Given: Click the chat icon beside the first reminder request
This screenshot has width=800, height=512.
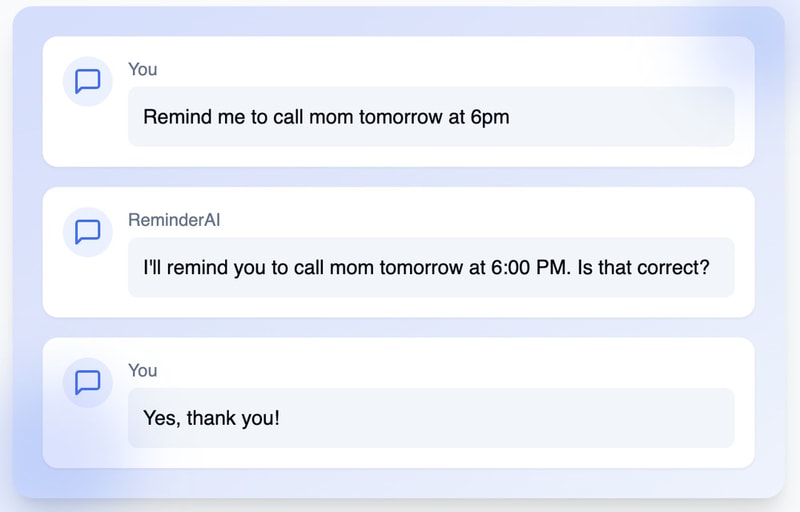Looking at the screenshot, I should point(88,81).
